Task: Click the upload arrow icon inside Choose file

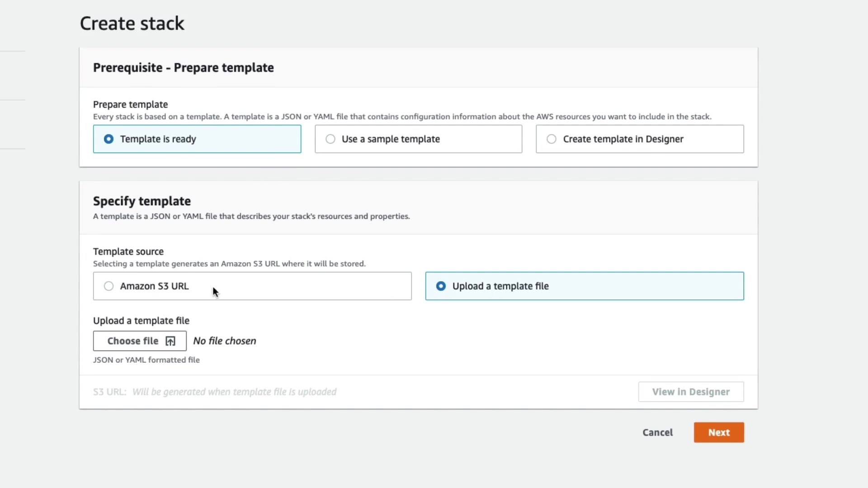Action: [x=170, y=341]
